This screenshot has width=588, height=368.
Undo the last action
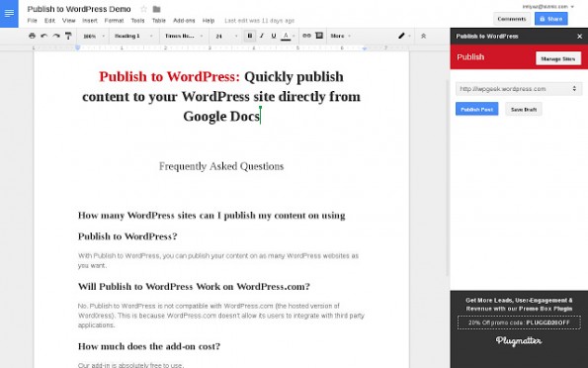tap(43, 36)
